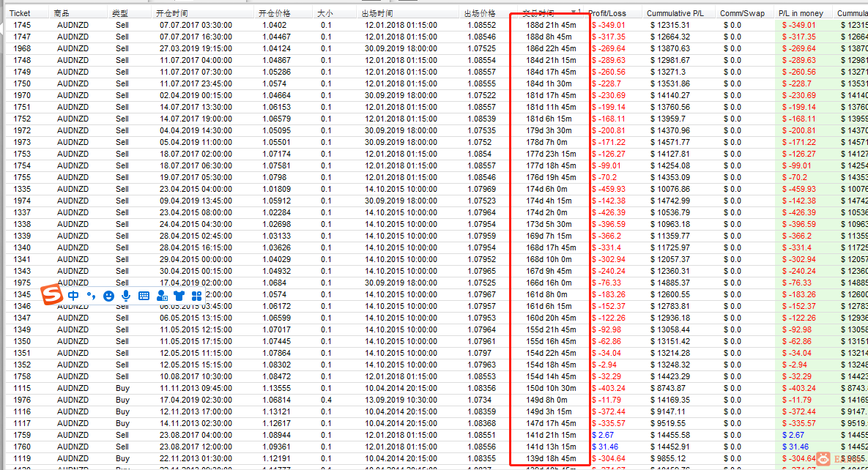Open the toolbox grid icon on IME bar

tap(196, 296)
